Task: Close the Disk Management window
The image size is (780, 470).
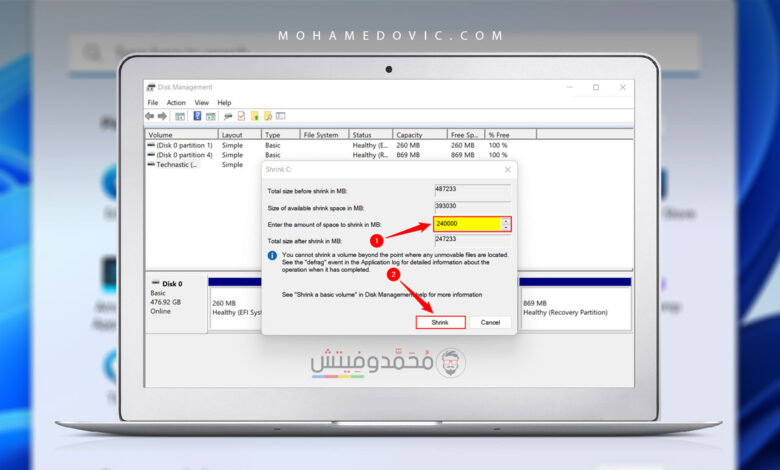Action: [x=623, y=87]
